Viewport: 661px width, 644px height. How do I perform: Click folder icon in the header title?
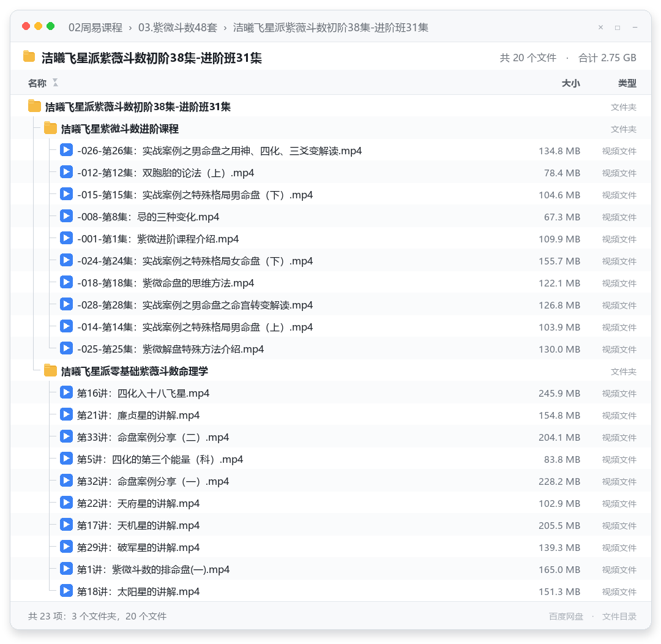[x=29, y=56]
